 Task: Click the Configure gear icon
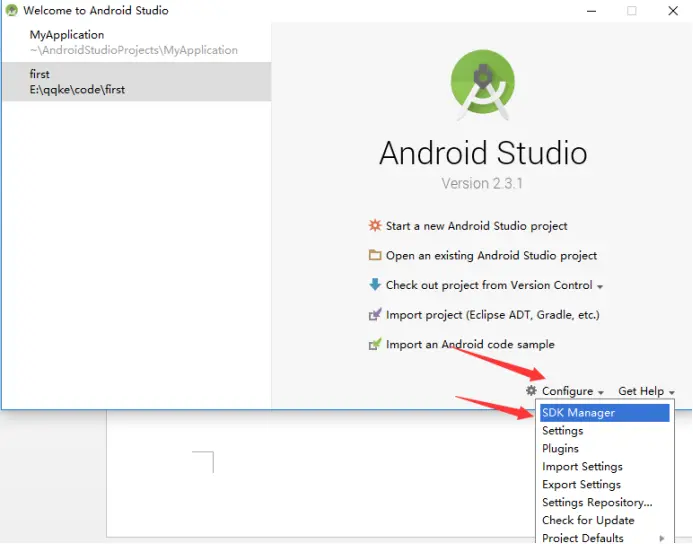pyautogui.click(x=531, y=391)
